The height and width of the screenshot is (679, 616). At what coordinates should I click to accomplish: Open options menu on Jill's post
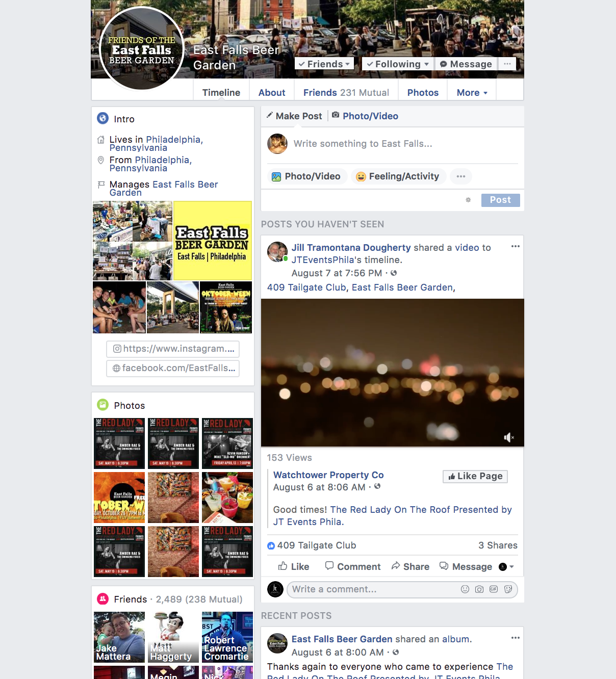point(515,246)
